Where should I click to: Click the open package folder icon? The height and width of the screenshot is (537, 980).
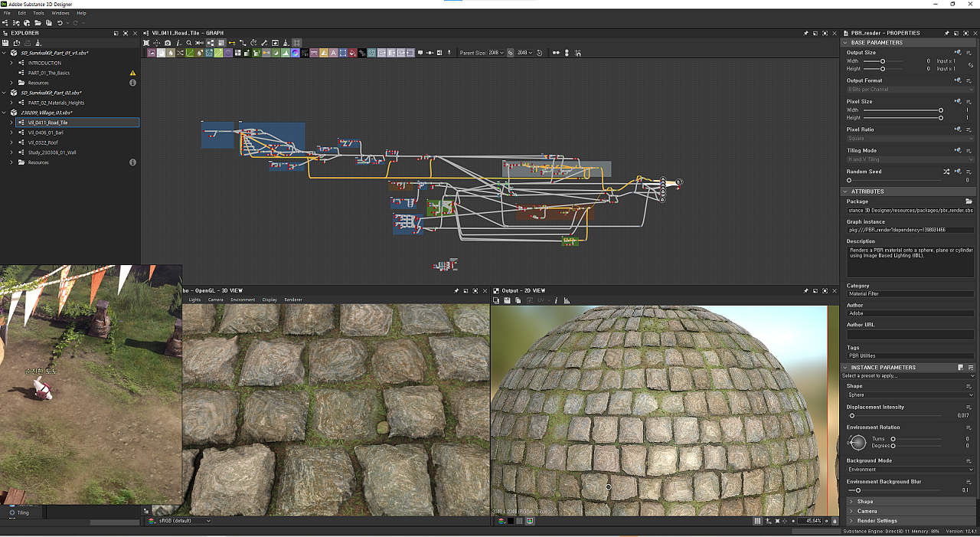(x=38, y=23)
